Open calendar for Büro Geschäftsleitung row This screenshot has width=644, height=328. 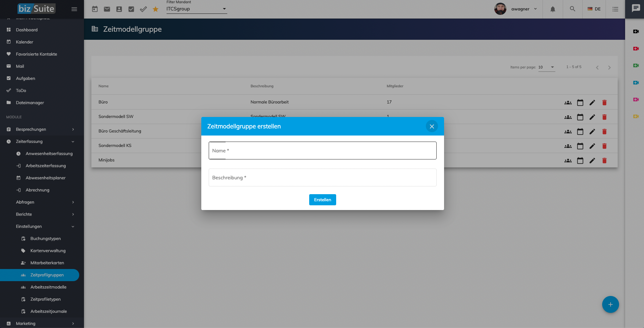coord(580,131)
